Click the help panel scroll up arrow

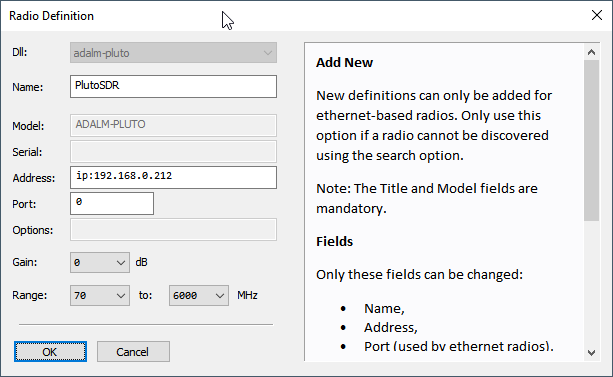click(591, 52)
